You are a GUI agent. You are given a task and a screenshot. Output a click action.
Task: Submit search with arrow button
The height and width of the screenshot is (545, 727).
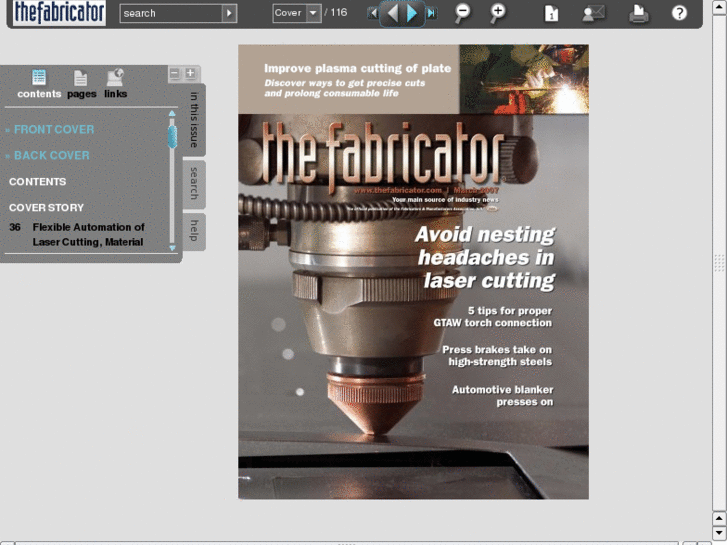230,13
